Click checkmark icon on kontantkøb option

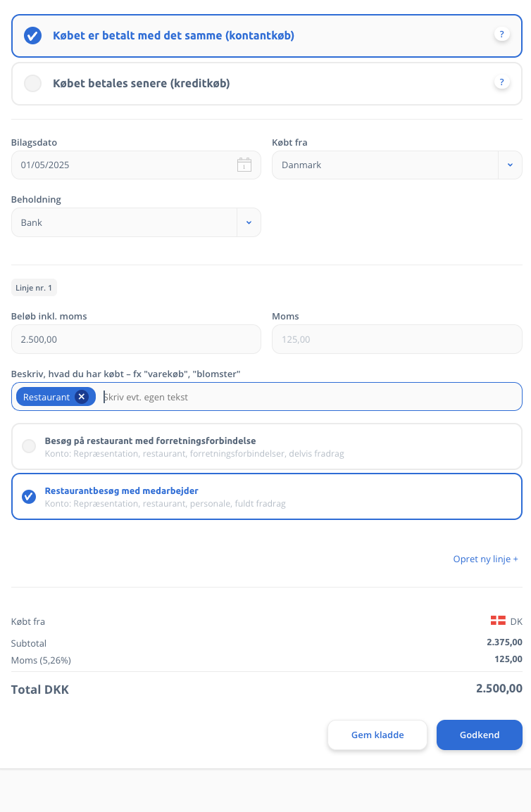[x=32, y=36]
